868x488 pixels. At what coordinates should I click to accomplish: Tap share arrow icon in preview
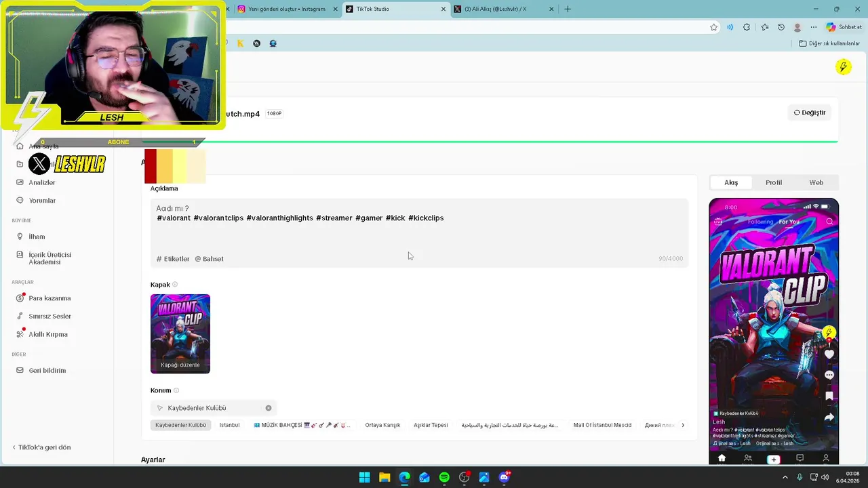(829, 418)
